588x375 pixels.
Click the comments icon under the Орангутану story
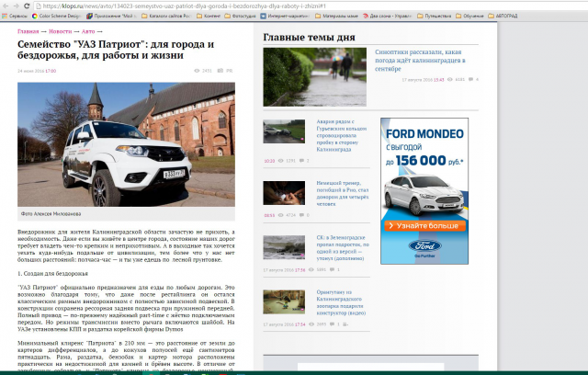pos(332,324)
